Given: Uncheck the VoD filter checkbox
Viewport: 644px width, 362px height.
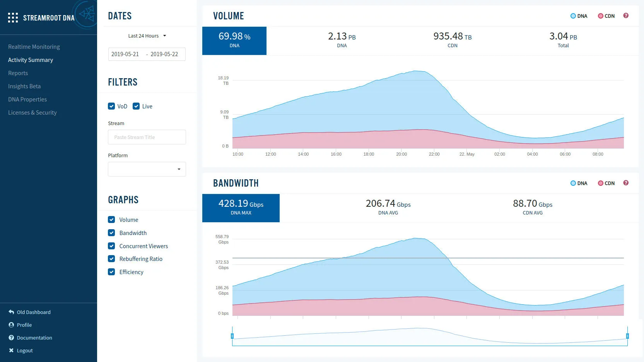Looking at the screenshot, I should click(x=111, y=106).
